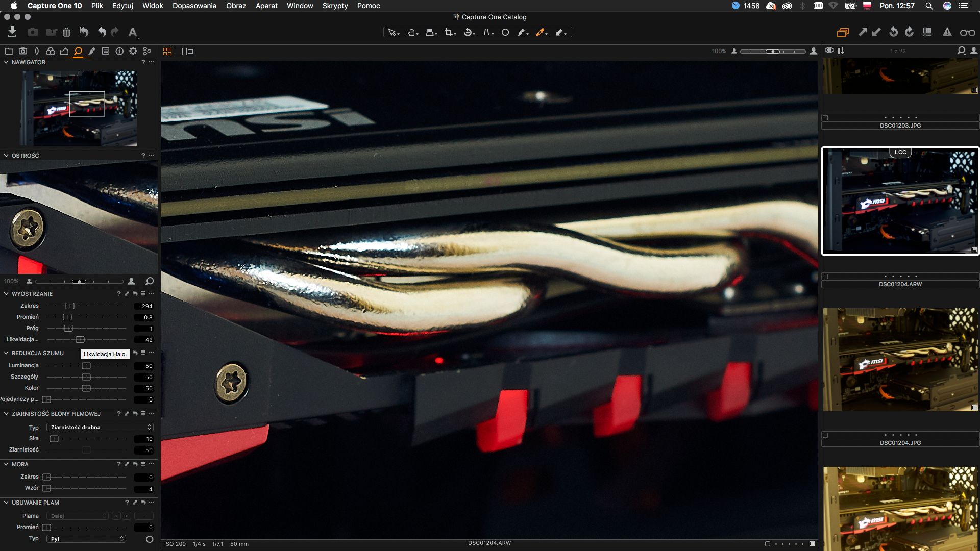Select the Crop cursor tool

(x=449, y=32)
